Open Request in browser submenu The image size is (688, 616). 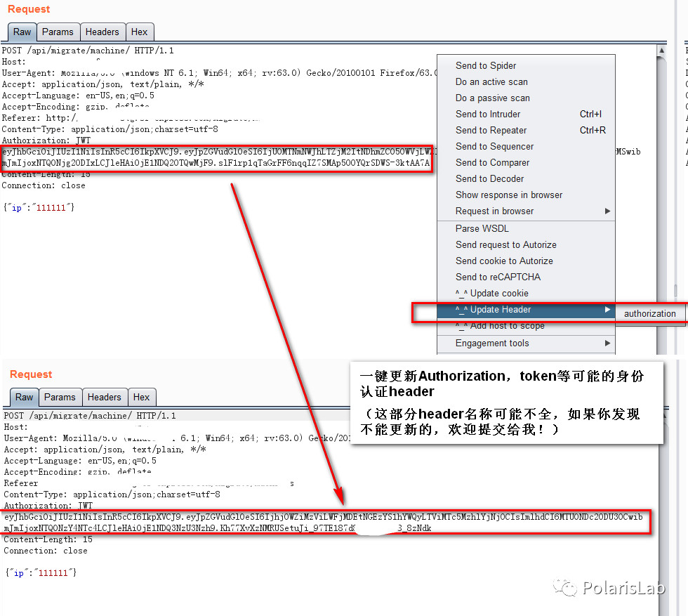(526, 211)
